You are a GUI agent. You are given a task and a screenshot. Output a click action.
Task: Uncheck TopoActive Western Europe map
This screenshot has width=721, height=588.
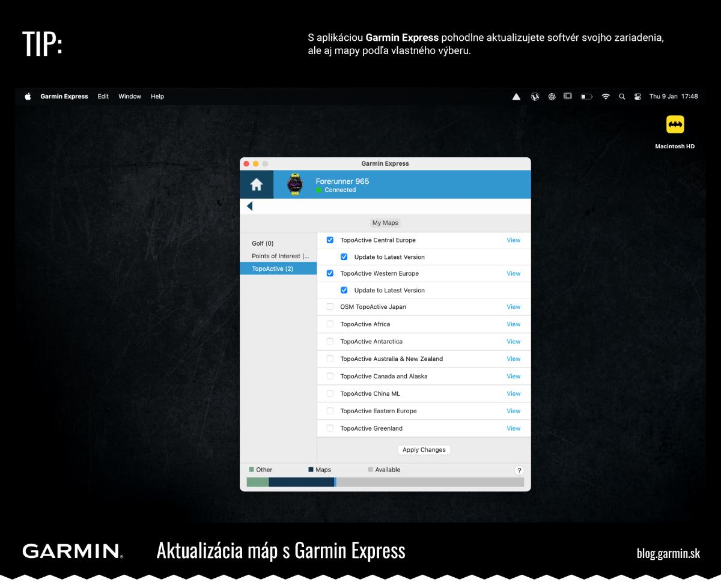click(330, 273)
